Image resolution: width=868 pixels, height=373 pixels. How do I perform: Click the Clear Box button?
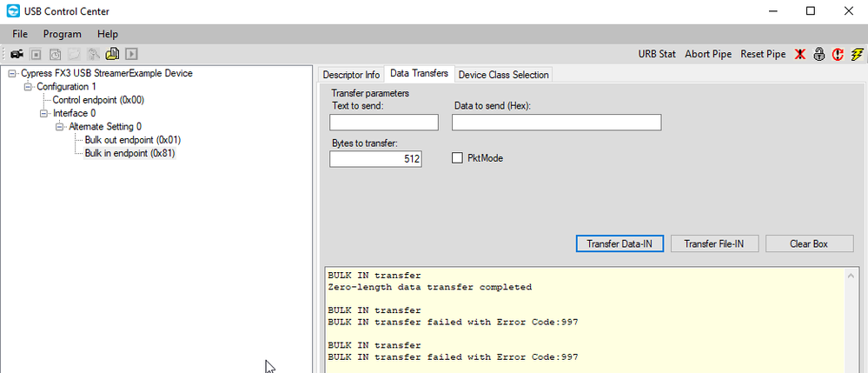[x=809, y=243]
